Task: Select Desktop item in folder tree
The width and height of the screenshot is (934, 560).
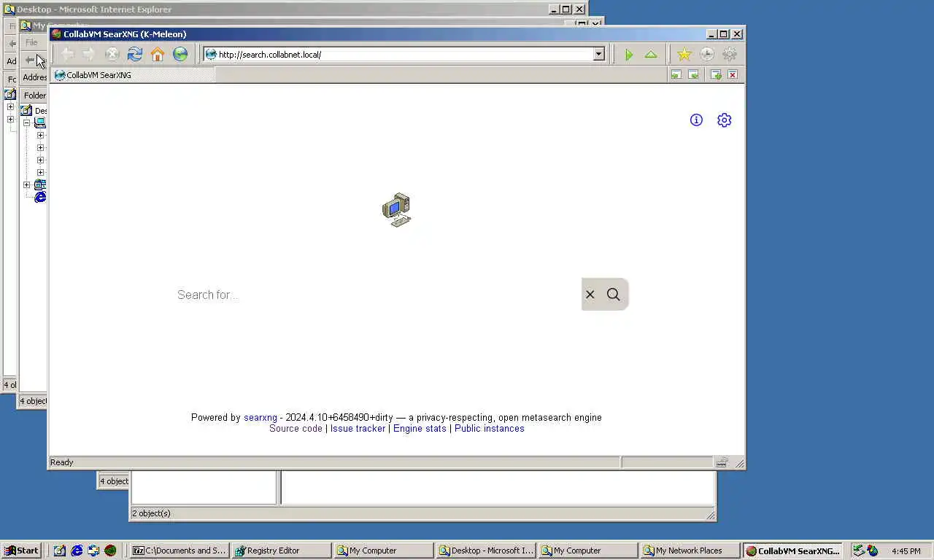Action: 33,111
